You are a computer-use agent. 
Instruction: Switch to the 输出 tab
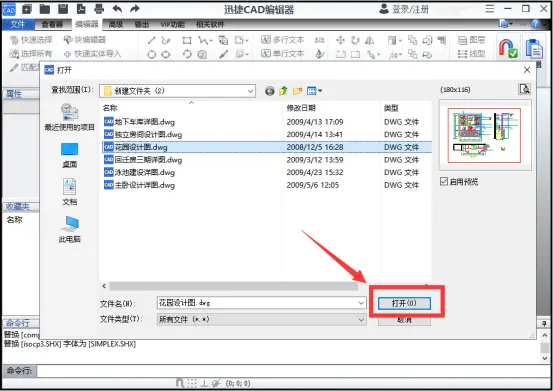point(142,24)
